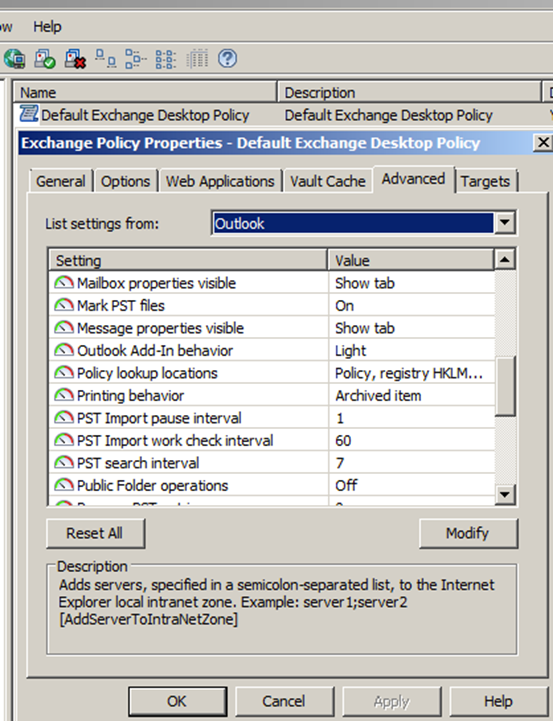Click the dialog Help button
Screen dimensions: 553x721
pyautogui.click(x=498, y=701)
